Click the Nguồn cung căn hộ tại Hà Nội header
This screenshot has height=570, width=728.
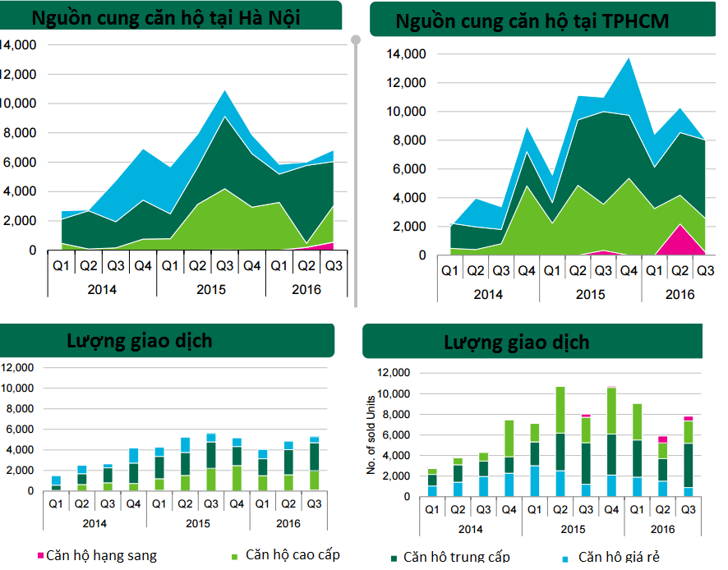[x=171, y=16]
